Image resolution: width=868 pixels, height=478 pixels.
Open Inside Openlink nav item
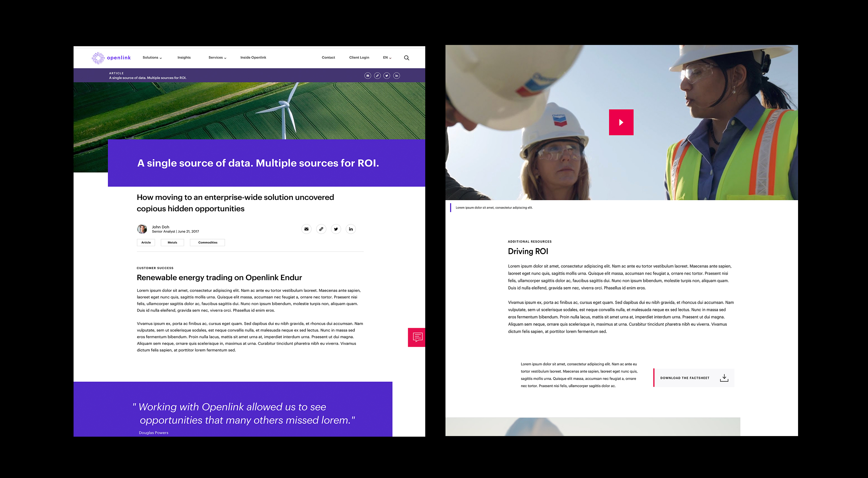(253, 58)
